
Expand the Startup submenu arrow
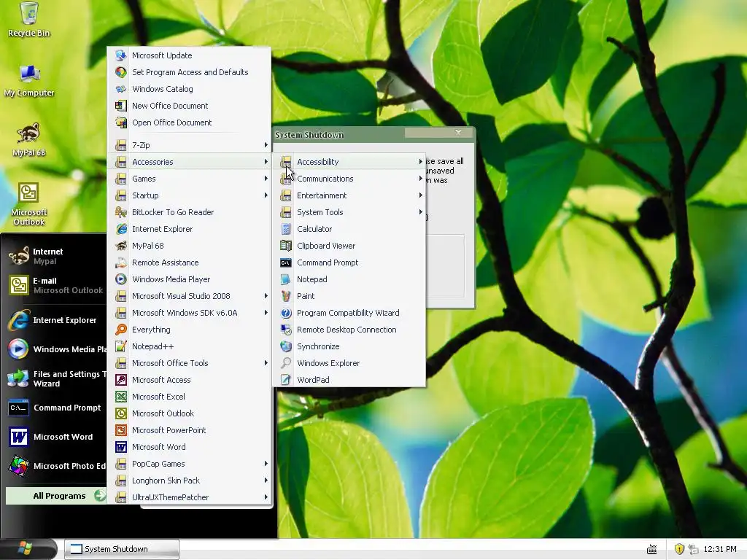[266, 195]
